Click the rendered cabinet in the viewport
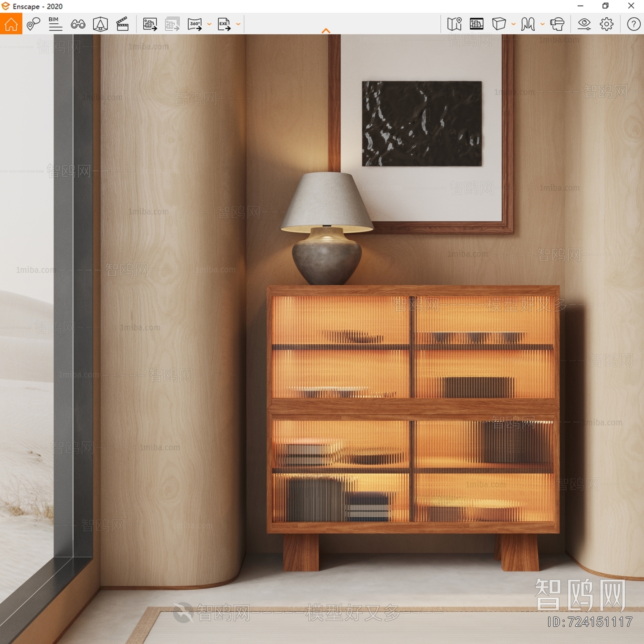The width and height of the screenshot is (644, 644). tap(413, 428)
